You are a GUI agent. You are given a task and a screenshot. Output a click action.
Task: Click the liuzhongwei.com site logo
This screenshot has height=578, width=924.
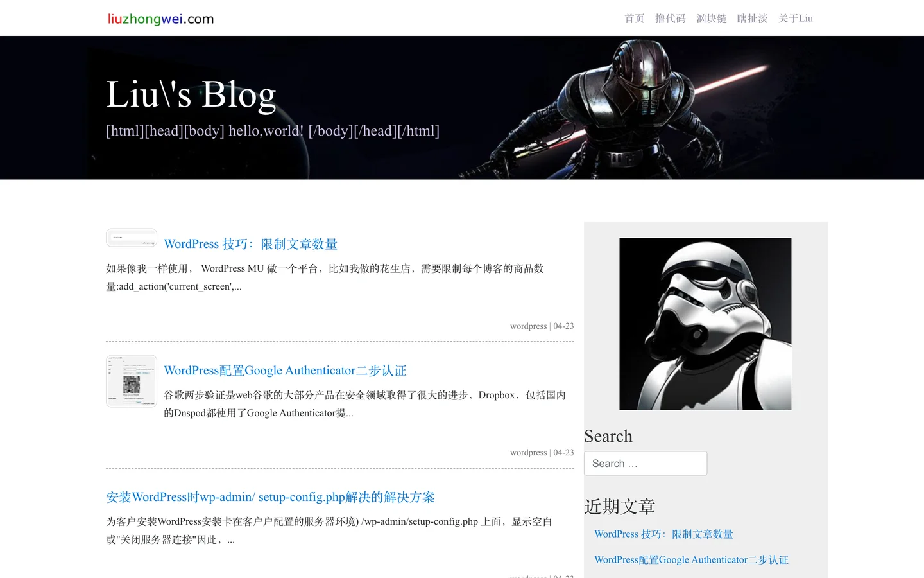click(x=160, y=19)
